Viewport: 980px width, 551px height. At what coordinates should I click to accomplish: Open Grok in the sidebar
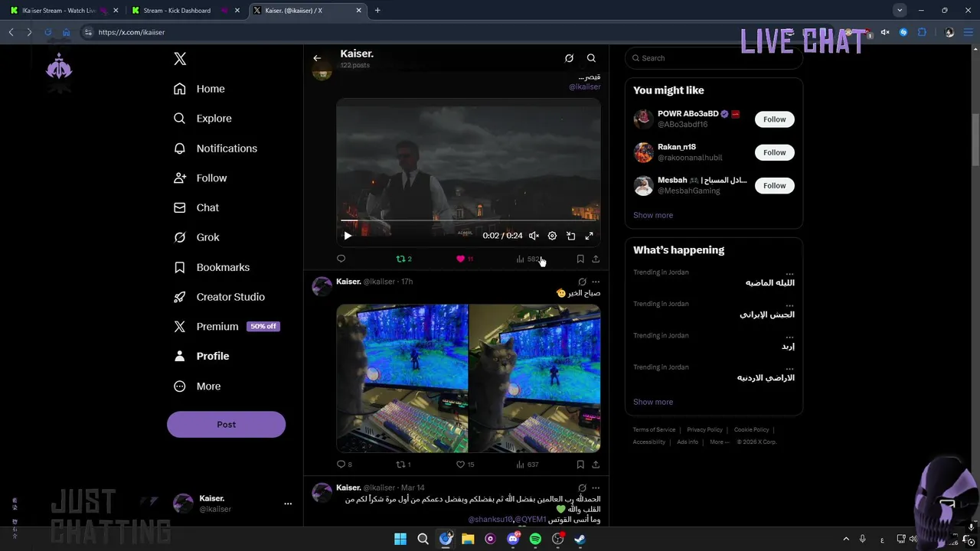[197, 237]
